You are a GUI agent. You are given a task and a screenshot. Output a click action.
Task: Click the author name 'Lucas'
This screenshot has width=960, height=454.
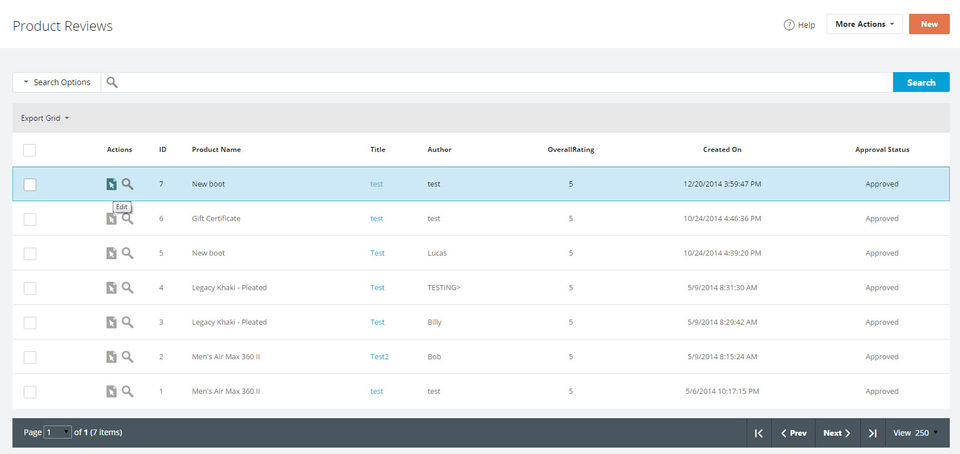pos(437,253)
